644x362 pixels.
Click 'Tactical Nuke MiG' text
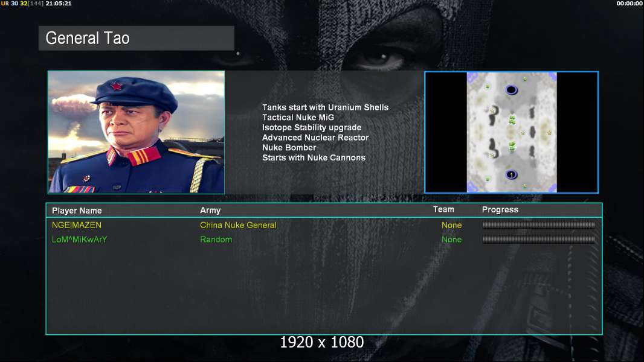298,117
